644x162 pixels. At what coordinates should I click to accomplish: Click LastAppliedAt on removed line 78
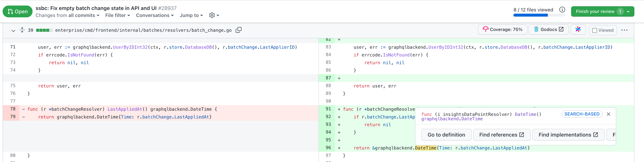[x=125, y=109]
